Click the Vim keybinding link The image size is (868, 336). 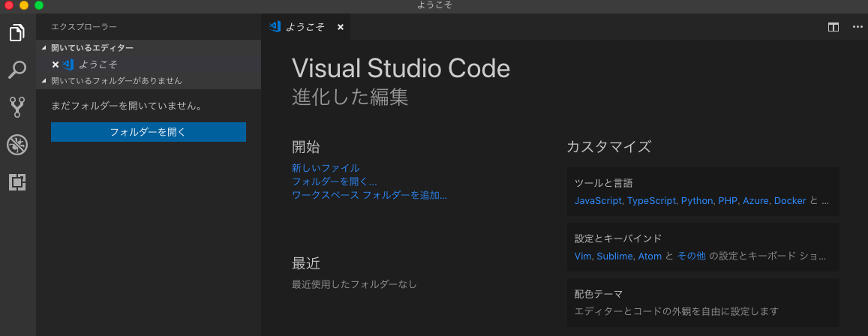(x=584, y=256)
